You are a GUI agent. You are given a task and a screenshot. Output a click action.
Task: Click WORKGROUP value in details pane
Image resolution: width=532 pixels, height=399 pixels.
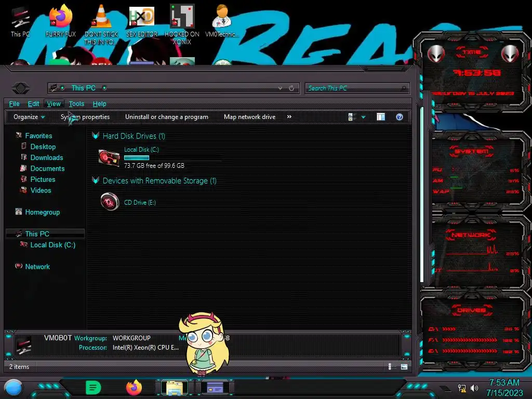coord(131,338)
